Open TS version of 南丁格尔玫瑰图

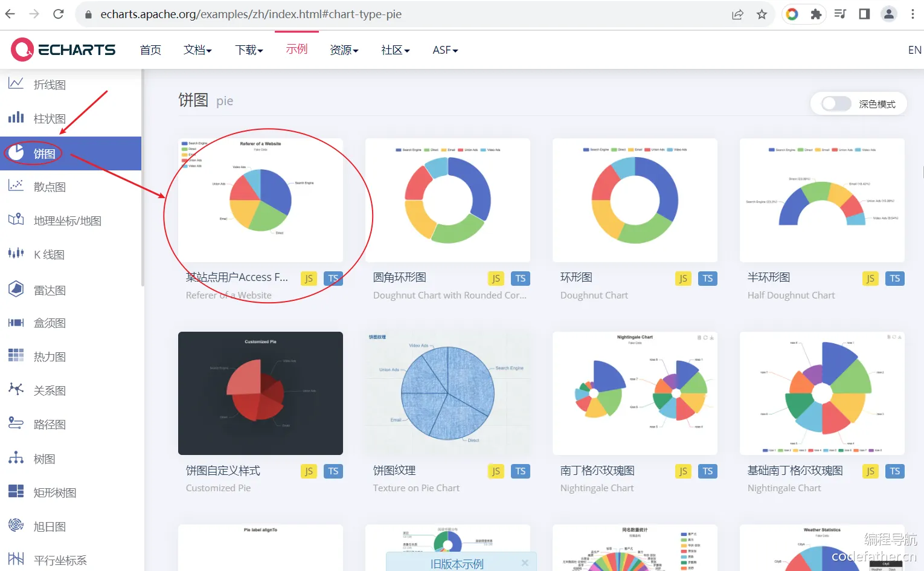point(708,471)
